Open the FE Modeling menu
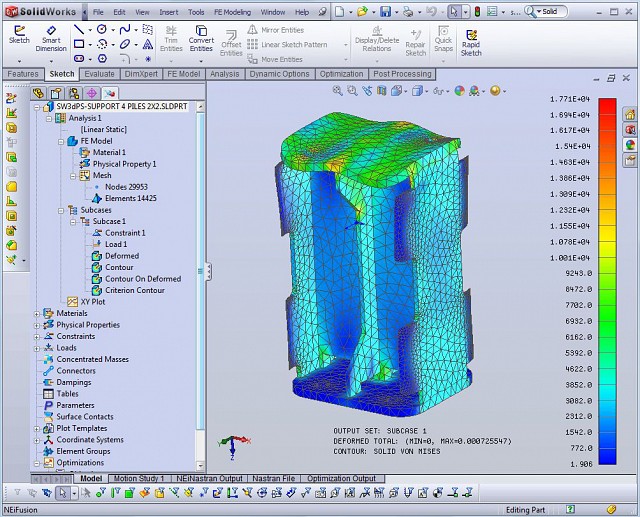The height and width of the screenshot is (517, 640). [232, 12]
